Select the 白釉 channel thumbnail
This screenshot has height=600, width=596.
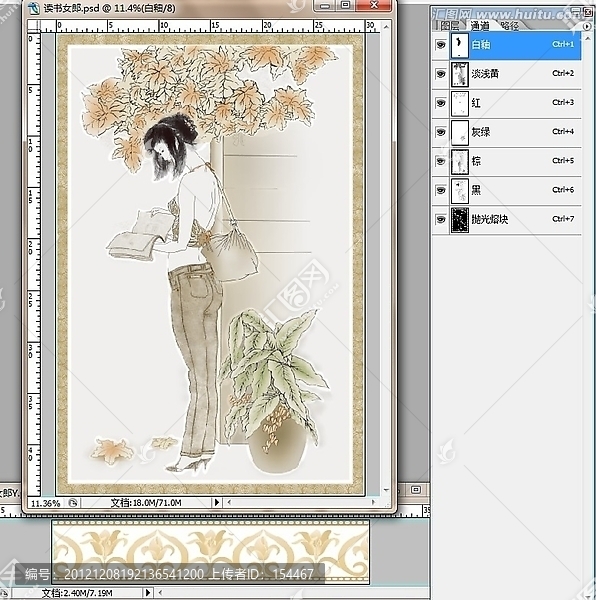coord(459,45)
